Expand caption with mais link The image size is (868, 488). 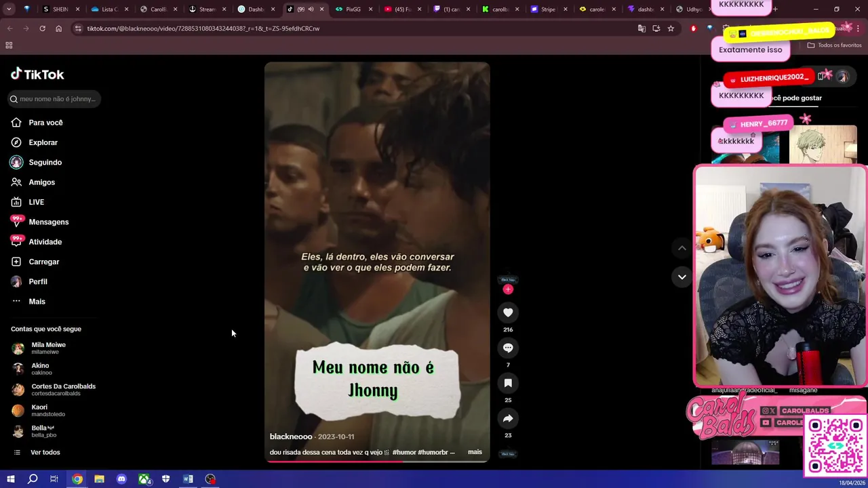(x=475, y=452)
